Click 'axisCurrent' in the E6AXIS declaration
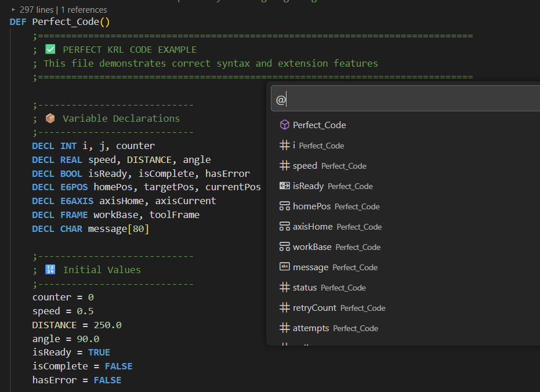540x392 pixels. (186, 201)
